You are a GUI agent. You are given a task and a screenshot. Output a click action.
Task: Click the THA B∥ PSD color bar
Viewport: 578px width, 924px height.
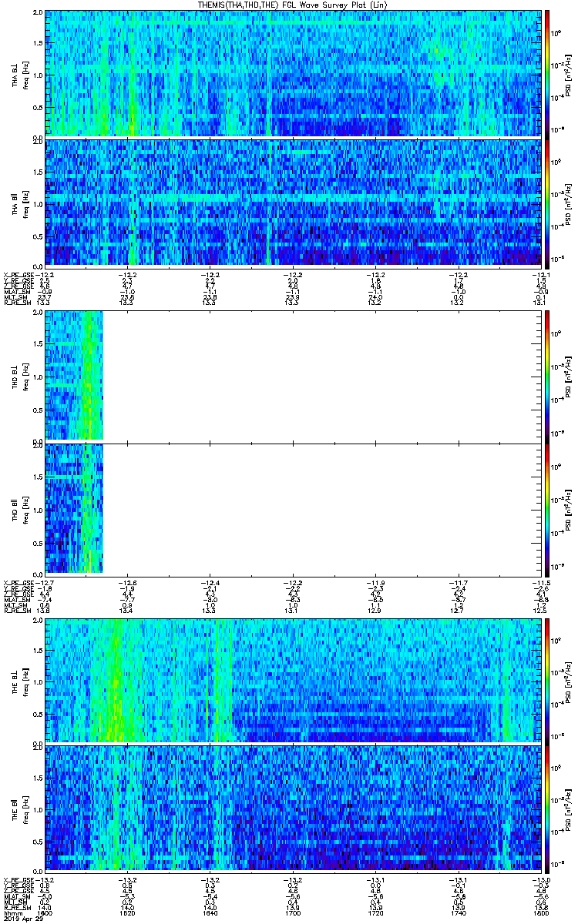547,203
